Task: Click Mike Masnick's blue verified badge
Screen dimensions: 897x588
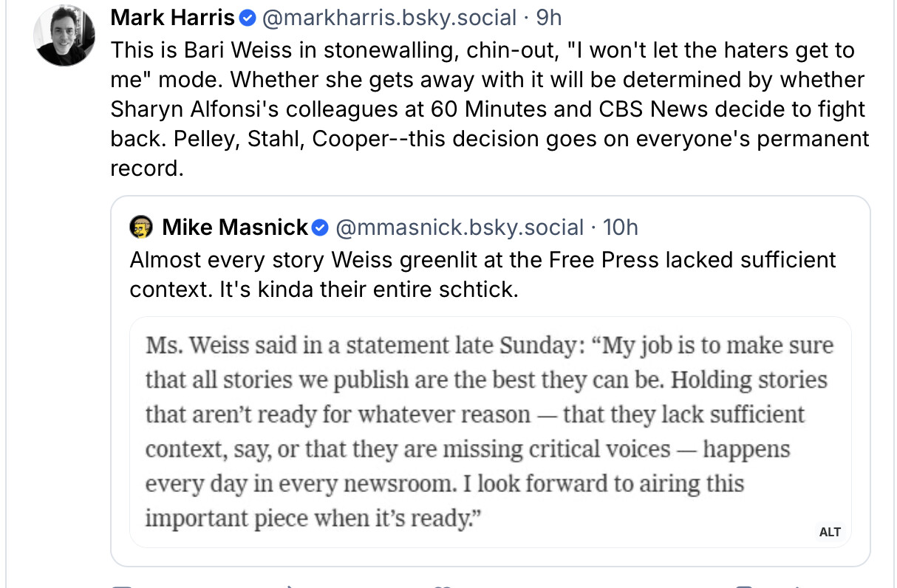Action: 320,228
